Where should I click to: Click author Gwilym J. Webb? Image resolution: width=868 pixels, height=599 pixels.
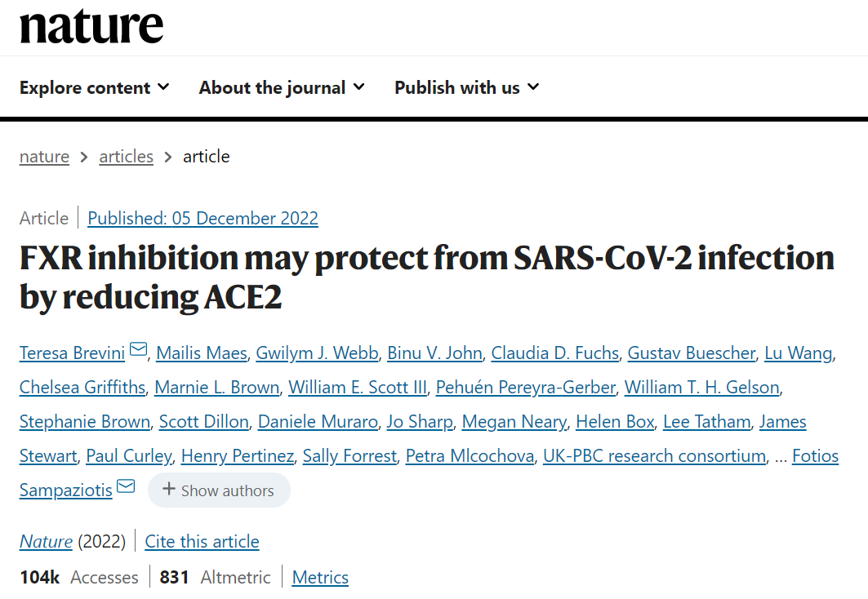tap(317, 353)
